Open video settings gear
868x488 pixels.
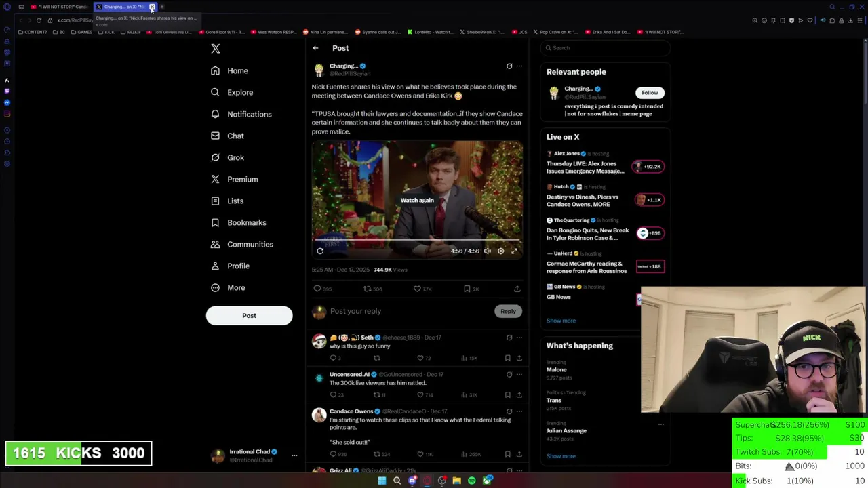pos(500,251)
